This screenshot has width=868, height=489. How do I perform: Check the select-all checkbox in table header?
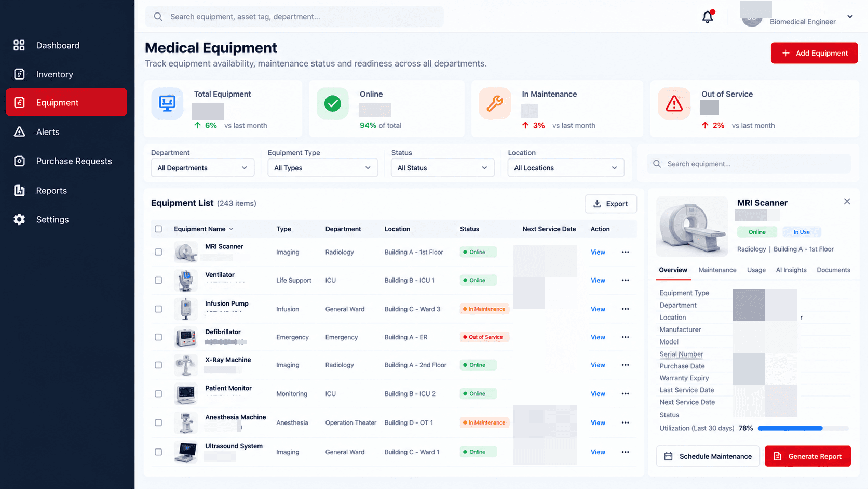click(x=158, y=229)
